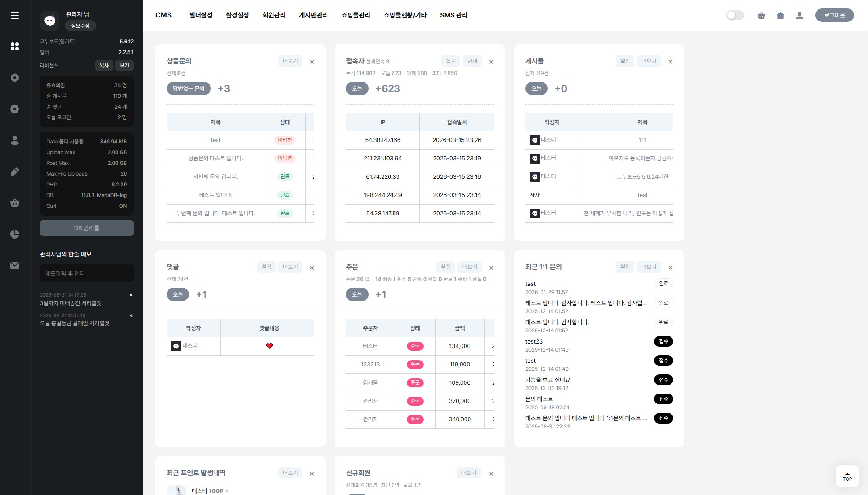Open the shopping basket sidebar icon

tap(15, 203)
